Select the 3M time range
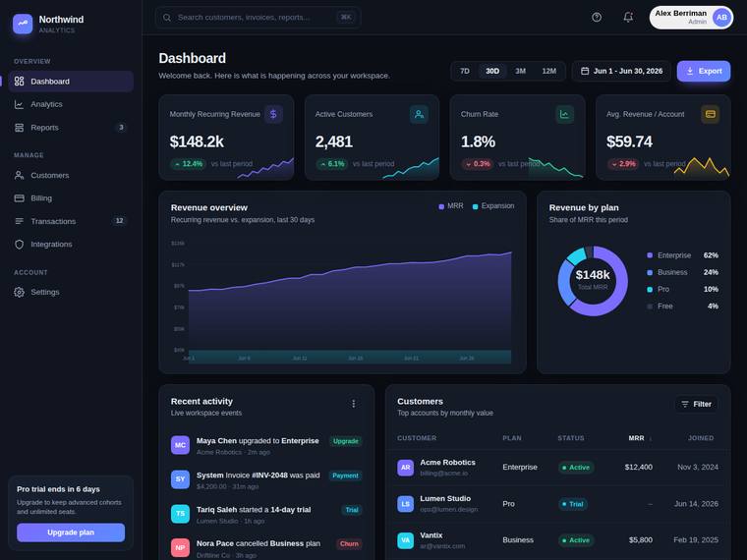The image size is (747, 560). pyautogui.click(x=520, y=71)
